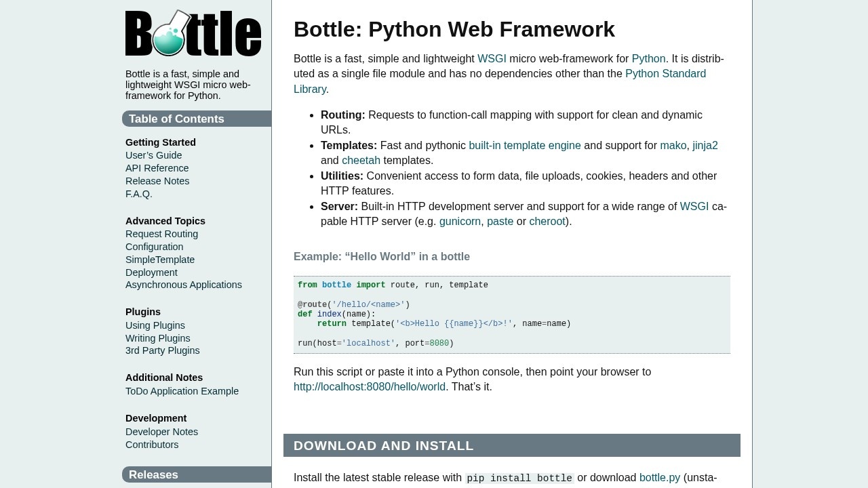The width and height of the screenshot is (868, 488).
Task: Open the Development heading link
Action: tap(156, 418)
